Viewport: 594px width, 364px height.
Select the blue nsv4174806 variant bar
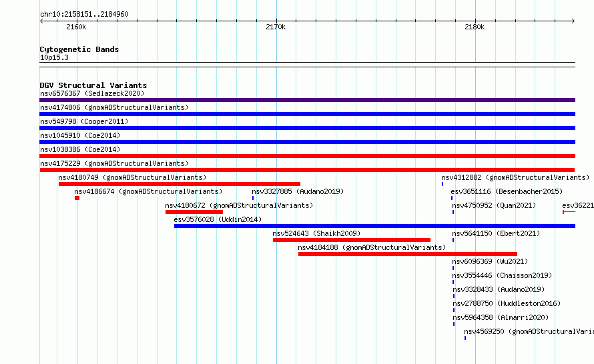[307, 114]
